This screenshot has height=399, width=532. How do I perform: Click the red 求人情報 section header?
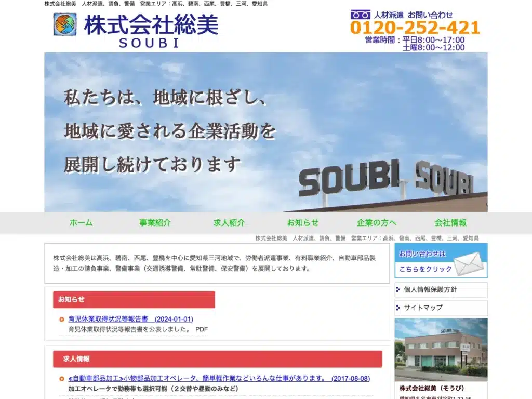click(x=218, y=359)
